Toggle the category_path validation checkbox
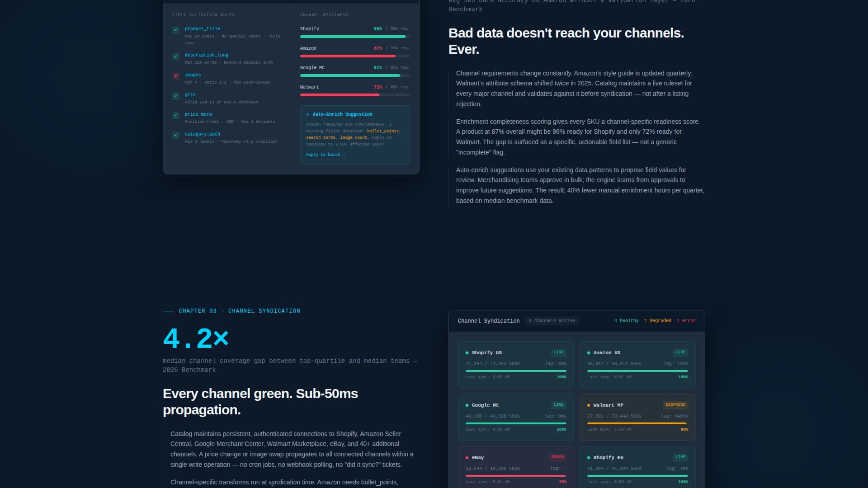 176,136
